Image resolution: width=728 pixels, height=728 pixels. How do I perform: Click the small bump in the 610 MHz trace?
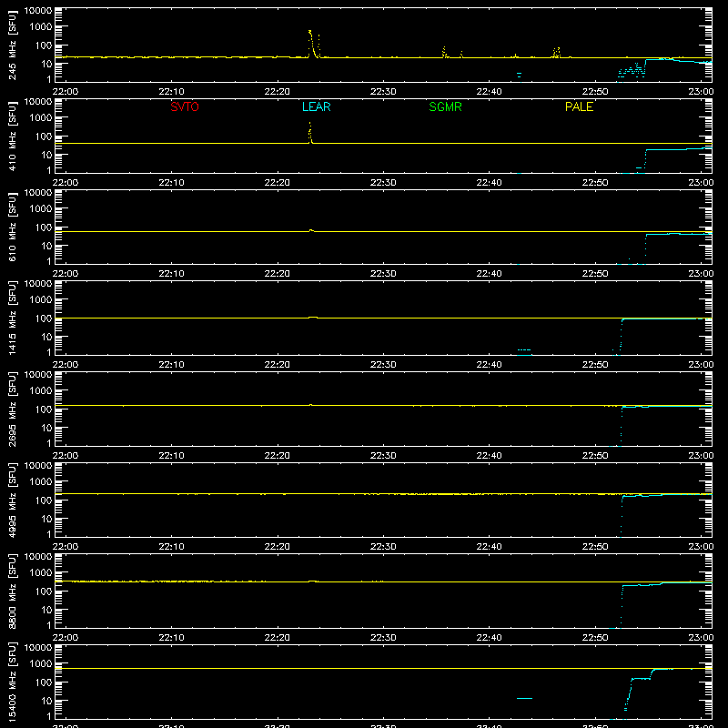click(x=311, y=230)
